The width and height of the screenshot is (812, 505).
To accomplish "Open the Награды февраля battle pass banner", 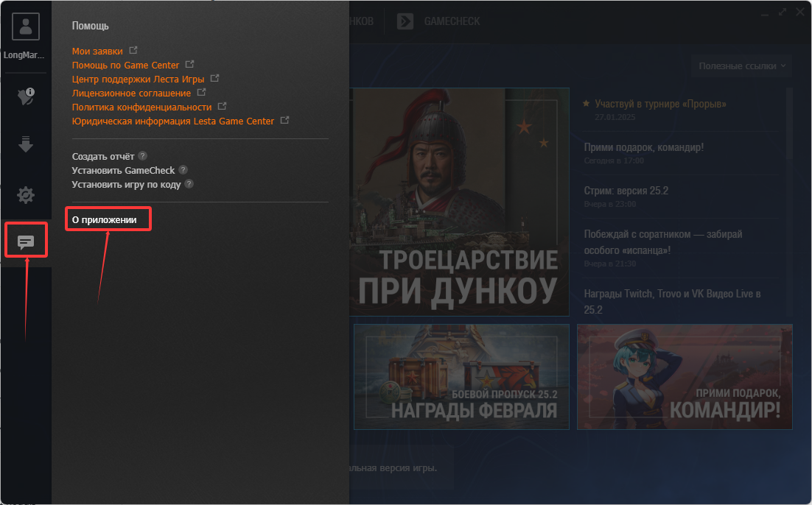I will (x=461, y=377).
